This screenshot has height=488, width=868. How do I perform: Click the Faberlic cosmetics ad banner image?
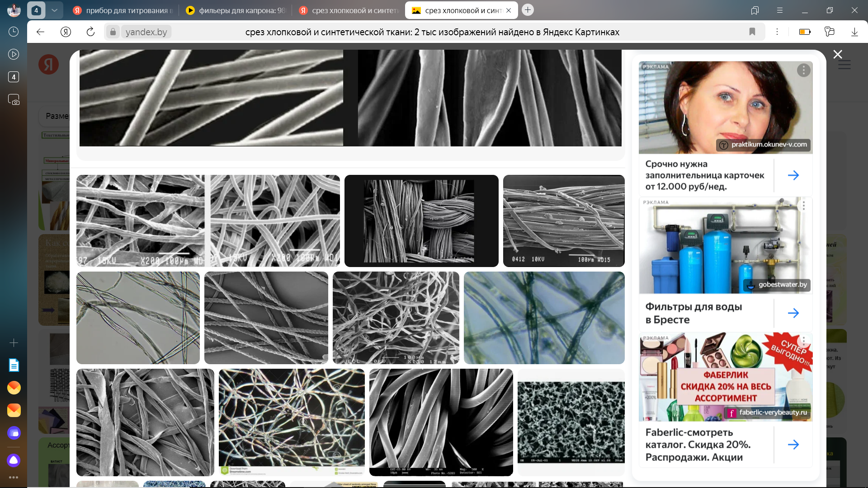726,377
